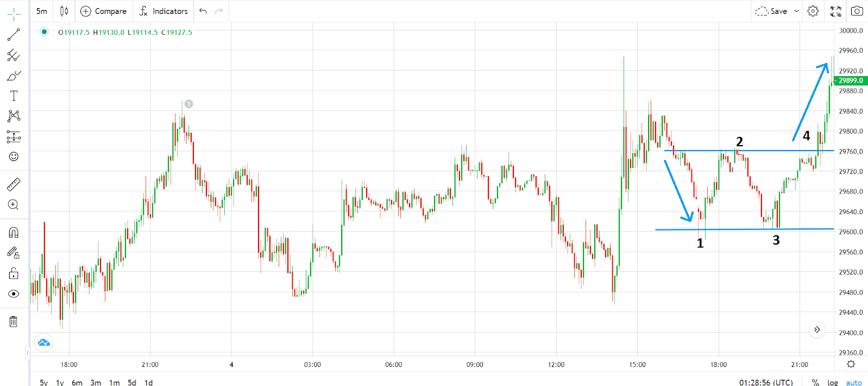Select the 6m date range
This screenshot has height=386, width=868.
coord(77,382)
